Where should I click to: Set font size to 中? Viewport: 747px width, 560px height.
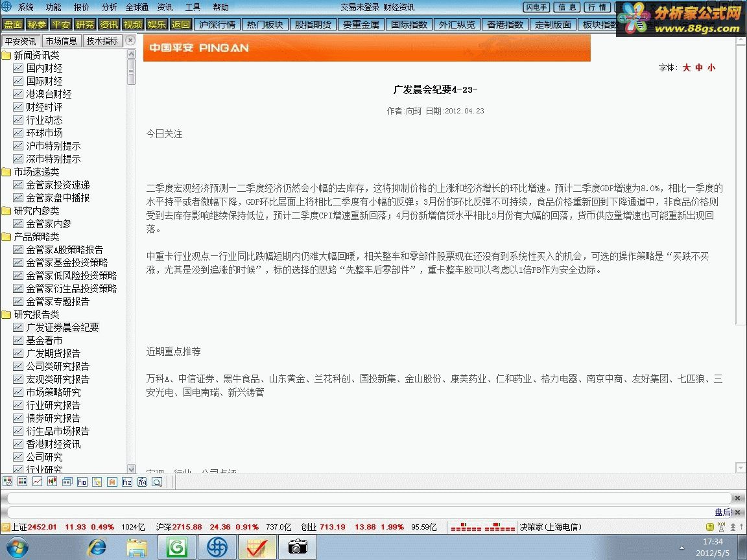coord(699,67)
